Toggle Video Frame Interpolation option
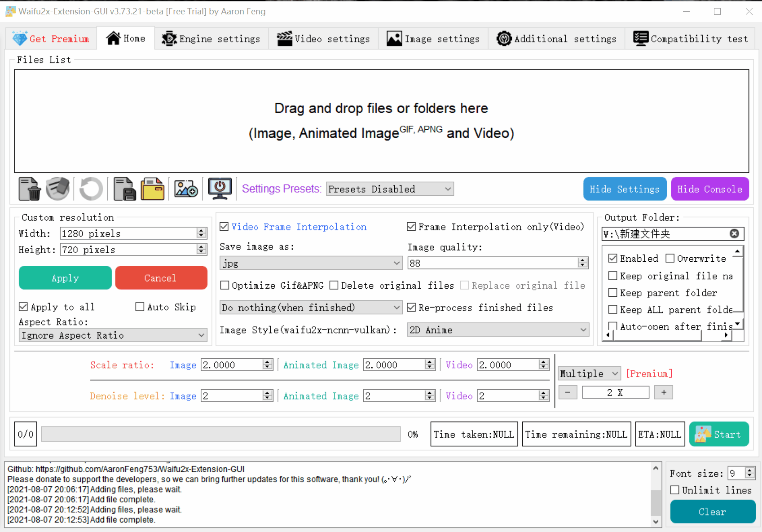This screenshot has height=532, width=762. pyautogui.click(x=225, y=227)
